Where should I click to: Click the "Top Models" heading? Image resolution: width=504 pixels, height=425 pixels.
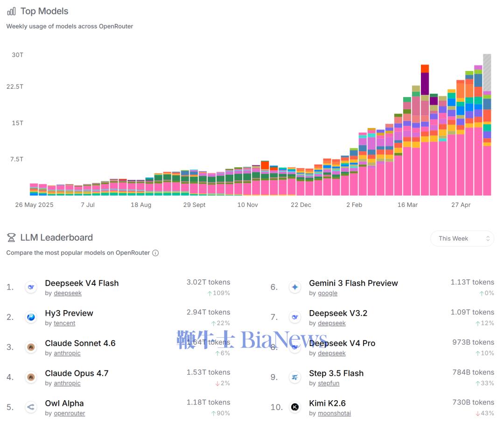pos(44,11)
